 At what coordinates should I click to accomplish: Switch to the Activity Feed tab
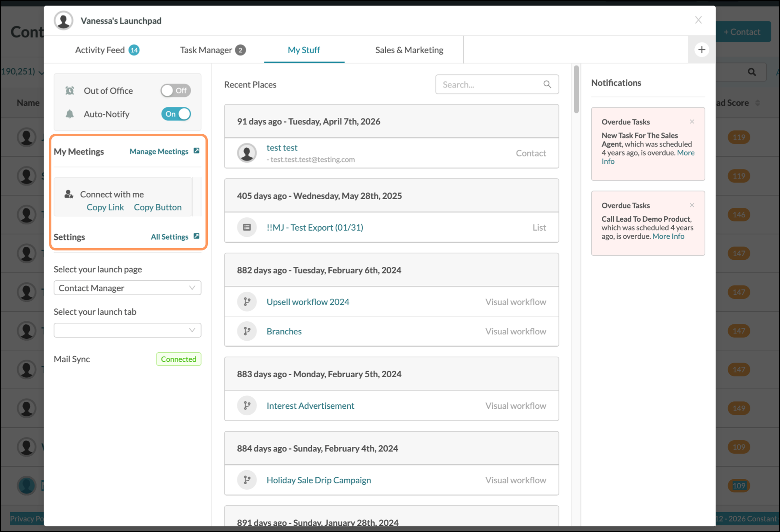107,50
